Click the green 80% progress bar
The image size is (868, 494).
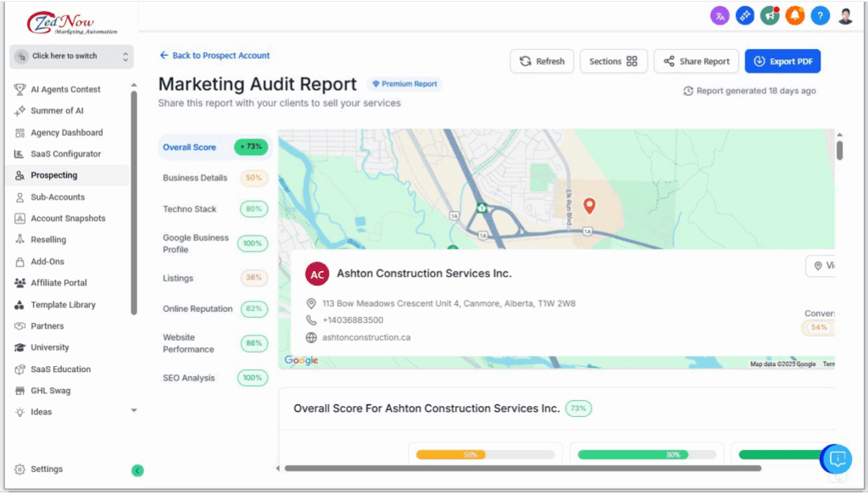click(647, 455)
